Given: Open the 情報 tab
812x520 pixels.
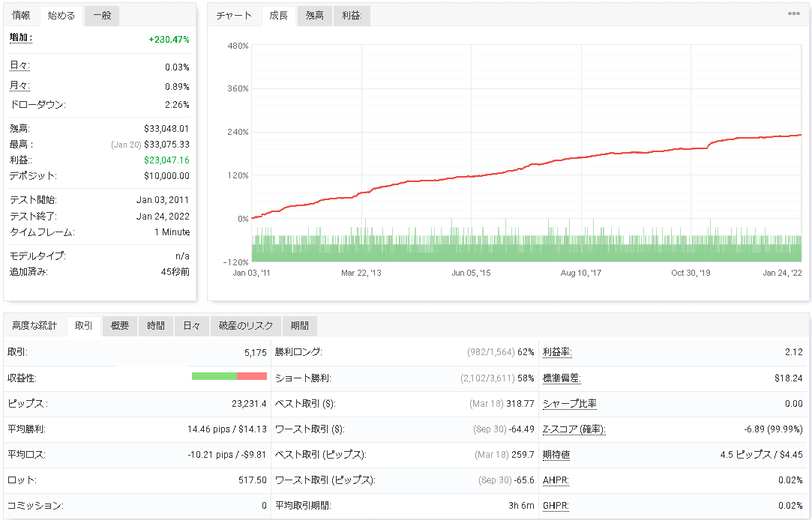Looking at the screenshot, I should click(x=21, y=16).
